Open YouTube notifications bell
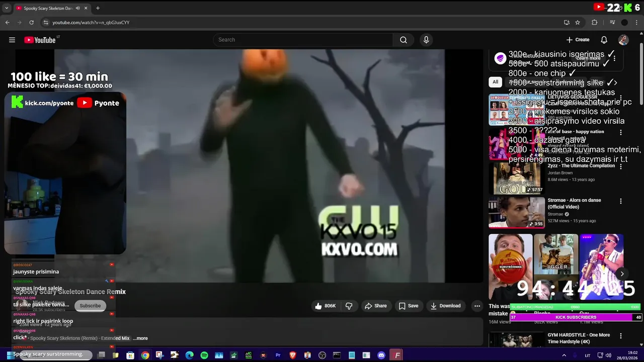644x362 pixels. [604, 40]
